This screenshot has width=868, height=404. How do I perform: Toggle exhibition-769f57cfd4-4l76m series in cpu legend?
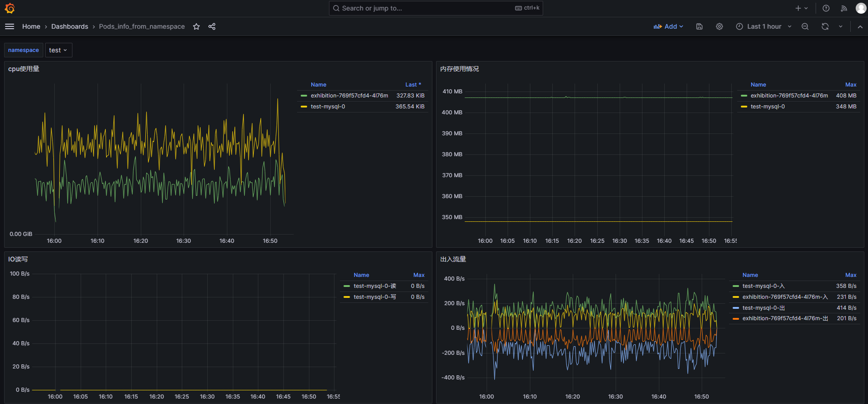[x=349, y=96]
